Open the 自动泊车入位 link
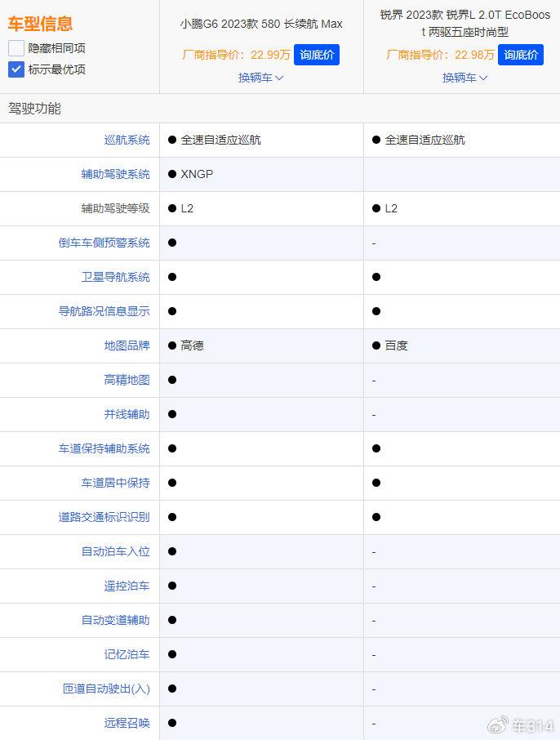The height and width of the screenshot is (740, 560). click(116, 551)
